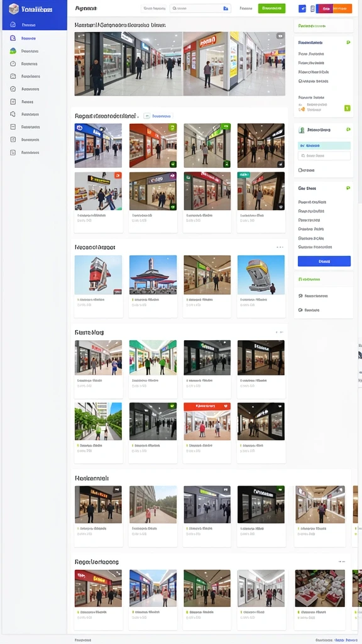
Task: Select the light-teal highlighted row in right panel
Action: click(x=324, y=145)
